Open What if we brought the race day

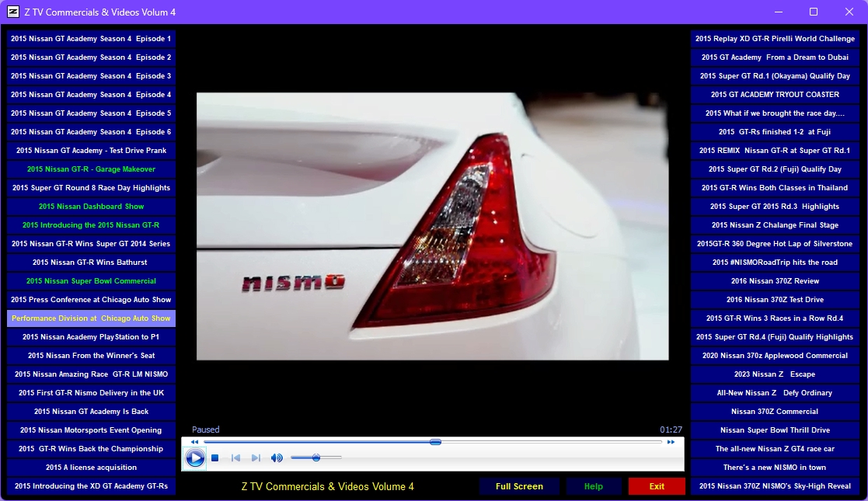click(x=775, y=113)
